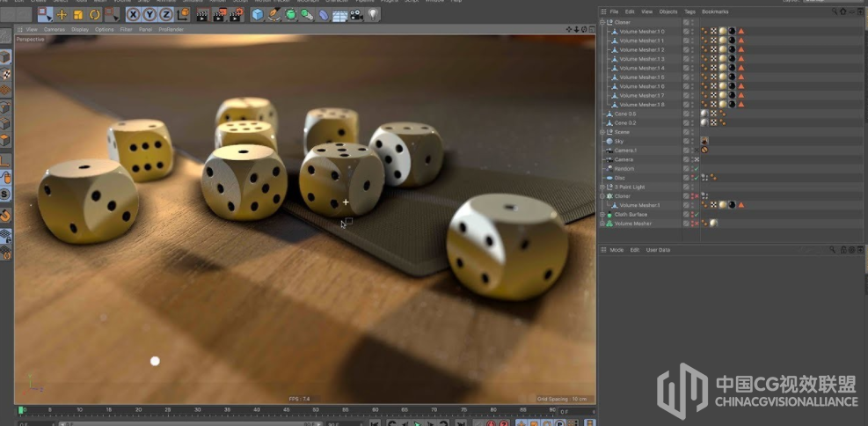Toggle Cloth Surface enable checkmark

pos(697,215)
